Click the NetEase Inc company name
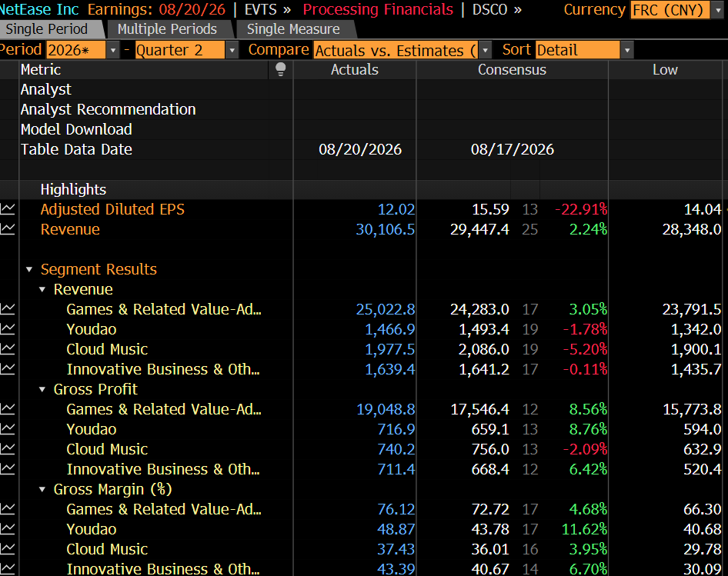Screen dimensions: 728x576 pyautogui.click(x=39, y=10)
